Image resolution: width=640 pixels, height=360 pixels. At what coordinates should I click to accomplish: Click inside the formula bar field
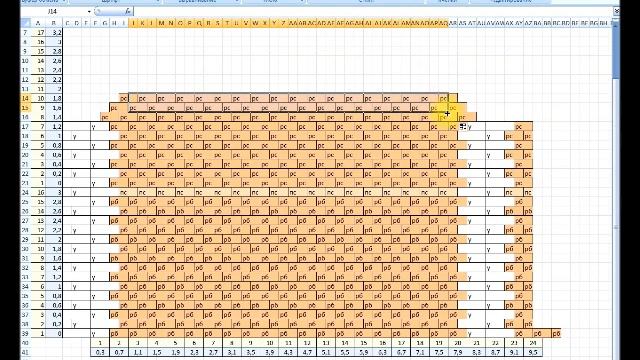tap(372, 11)
